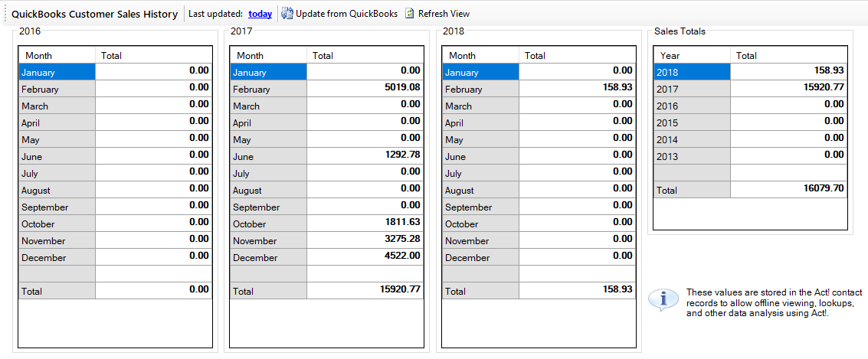This screenshot has height=359, width=868.
Task: Click the Refresh View icon
Action: coord(410,14)
